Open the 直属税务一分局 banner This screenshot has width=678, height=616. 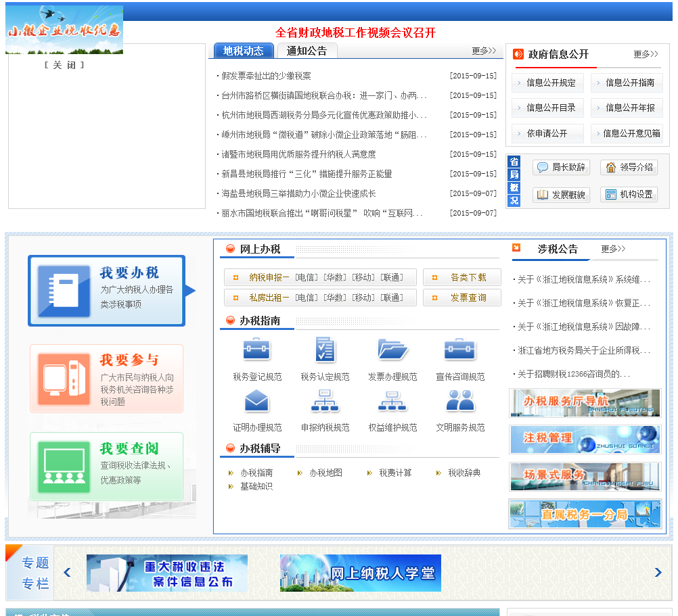click(x=585, y=514)
